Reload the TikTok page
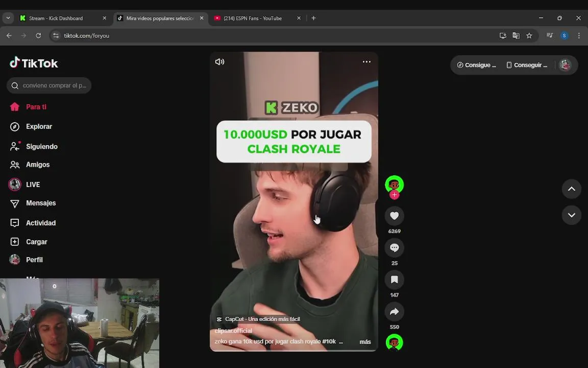Image resolution: width=588 pixels, height=368 pixels. click(x=38, y=36)
